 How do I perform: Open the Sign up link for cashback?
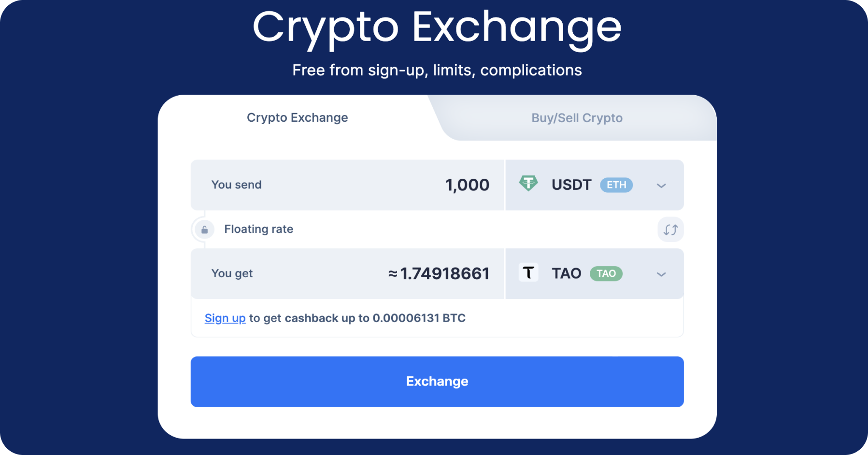tap(225, 318)
